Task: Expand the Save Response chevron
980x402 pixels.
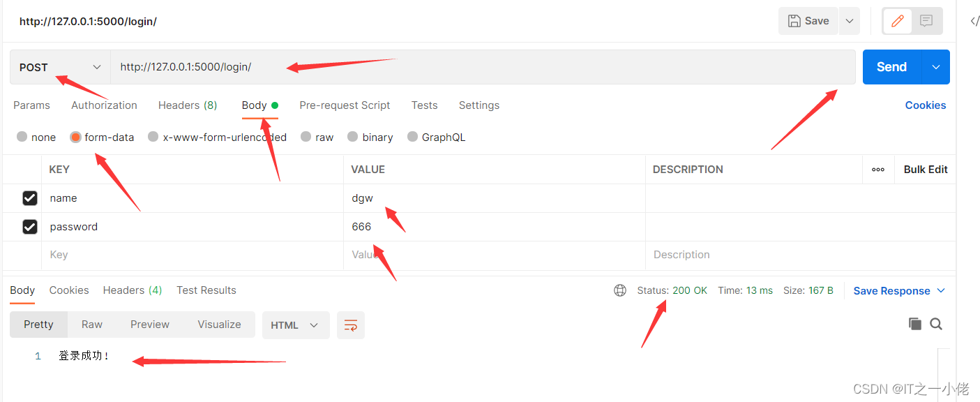Action: (x=941, y=291)
